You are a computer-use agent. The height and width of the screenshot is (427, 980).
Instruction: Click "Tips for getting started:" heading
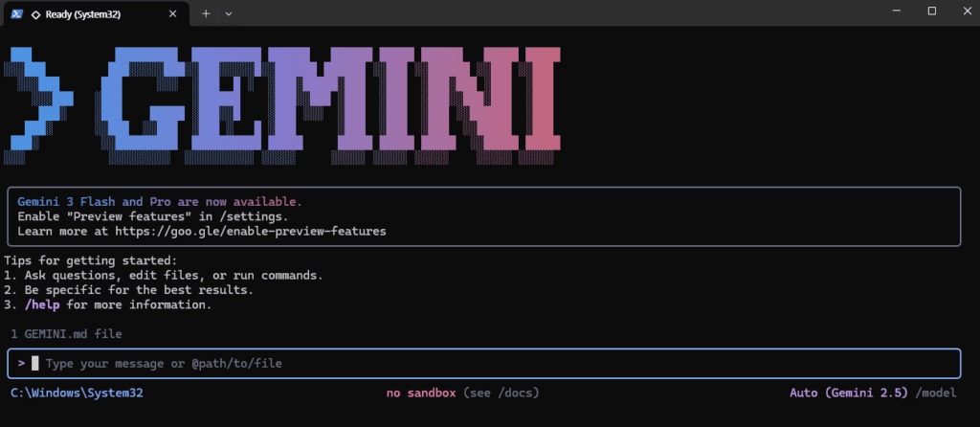(x=91, y=260)
